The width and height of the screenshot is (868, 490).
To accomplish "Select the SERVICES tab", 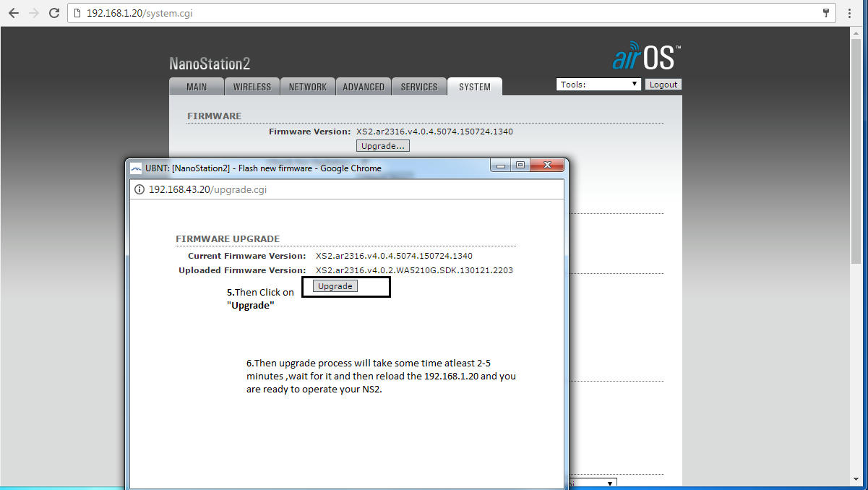I will [419, 87].
